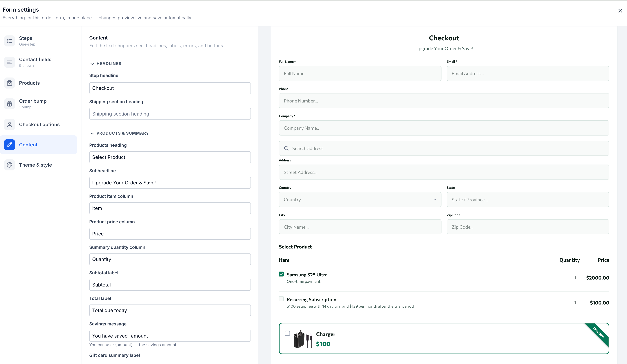Switch to the Order bump tab

(39, 104)
